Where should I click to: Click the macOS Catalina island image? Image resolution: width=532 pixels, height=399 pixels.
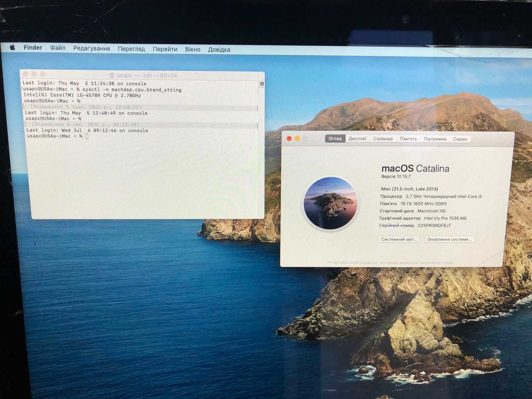pos(331,203)
